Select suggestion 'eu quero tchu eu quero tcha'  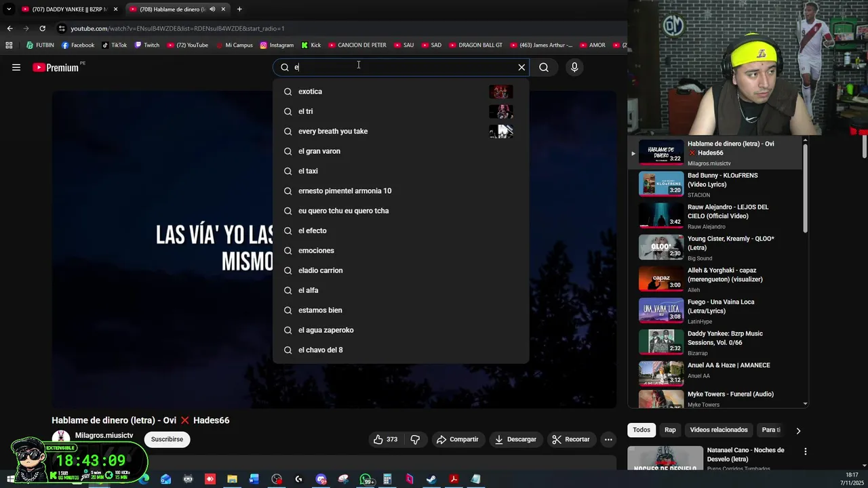[401, 211]
